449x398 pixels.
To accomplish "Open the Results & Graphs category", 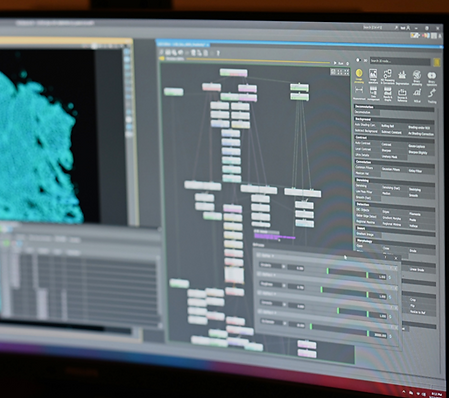I will click(x=387, y=94).
